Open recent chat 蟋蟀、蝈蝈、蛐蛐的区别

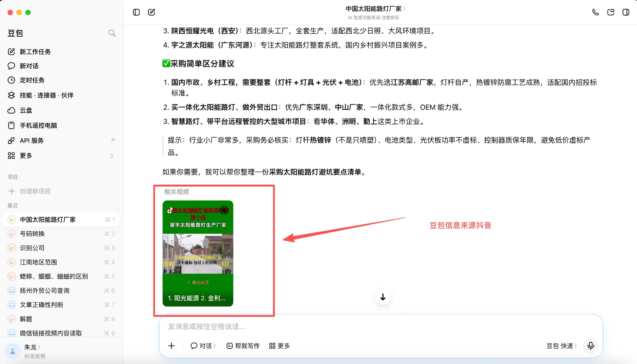[61, 276]
